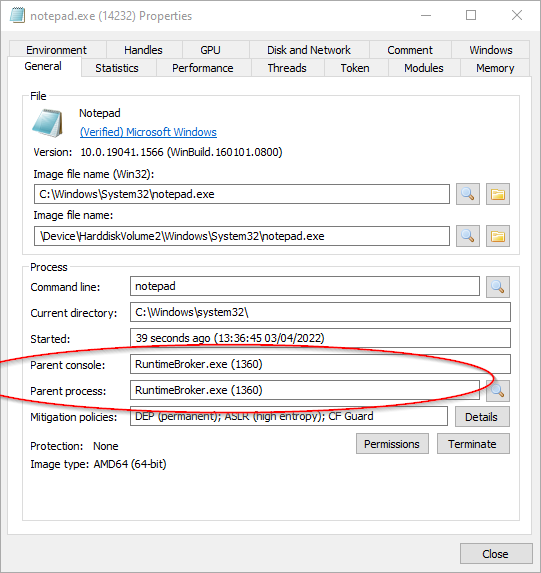View the Modules tab
Image resolution: width=541 pixels, height=573 pixels.
(424, 68)
